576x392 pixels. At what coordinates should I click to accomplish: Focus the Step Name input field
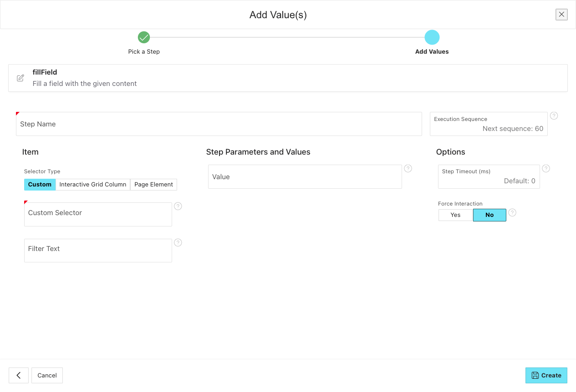coord(219,124)
